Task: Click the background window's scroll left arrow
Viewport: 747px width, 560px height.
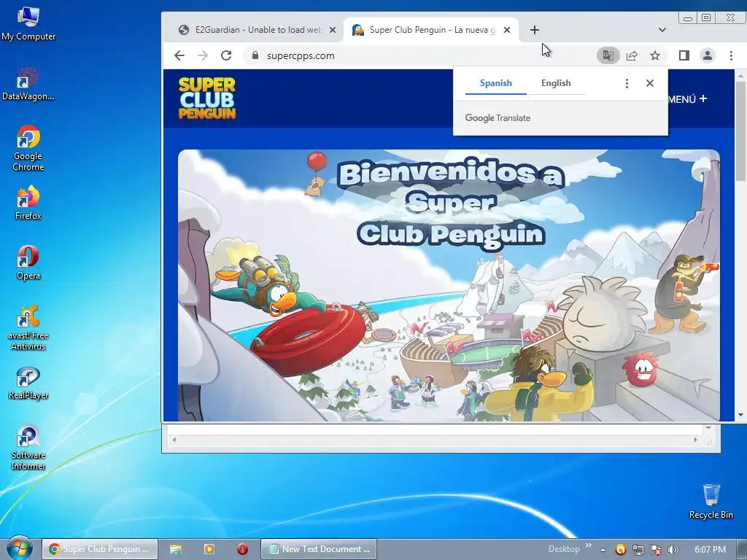Action: coord(174,440)
